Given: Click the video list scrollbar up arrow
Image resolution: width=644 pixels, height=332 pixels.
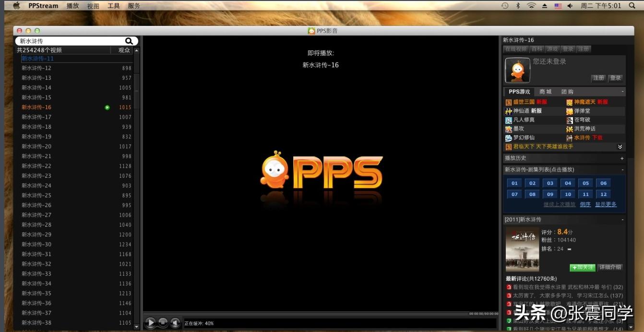Looking at the screenshot, I should tap(136, 50).
